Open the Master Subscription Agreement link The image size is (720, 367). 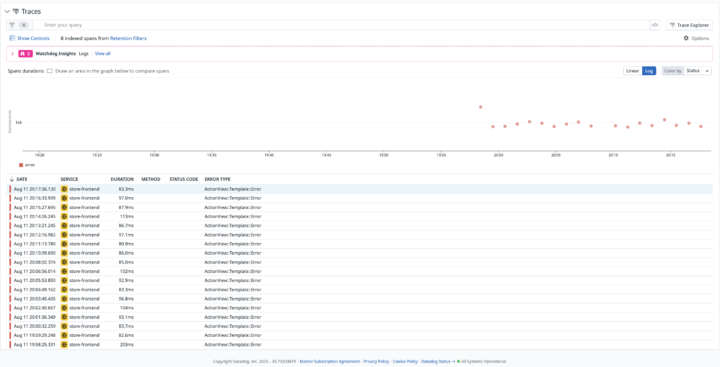click(x=330, y=361)
